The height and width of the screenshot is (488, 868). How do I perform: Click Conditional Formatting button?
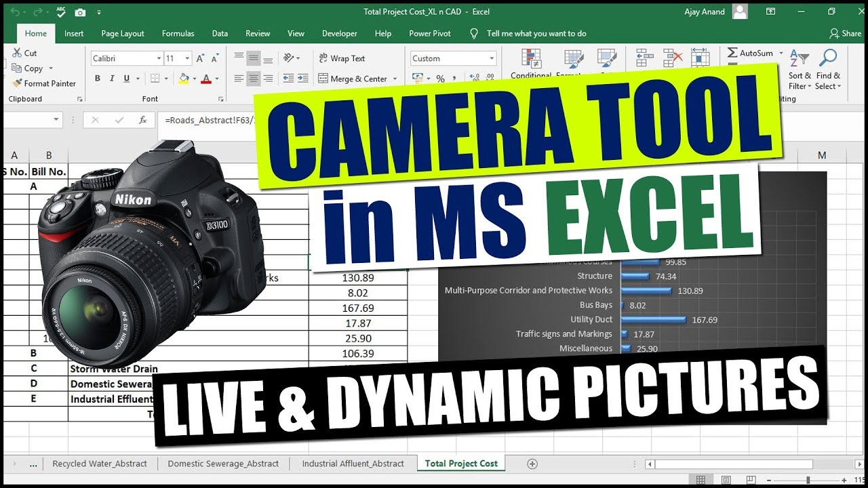tap(531, 63)
